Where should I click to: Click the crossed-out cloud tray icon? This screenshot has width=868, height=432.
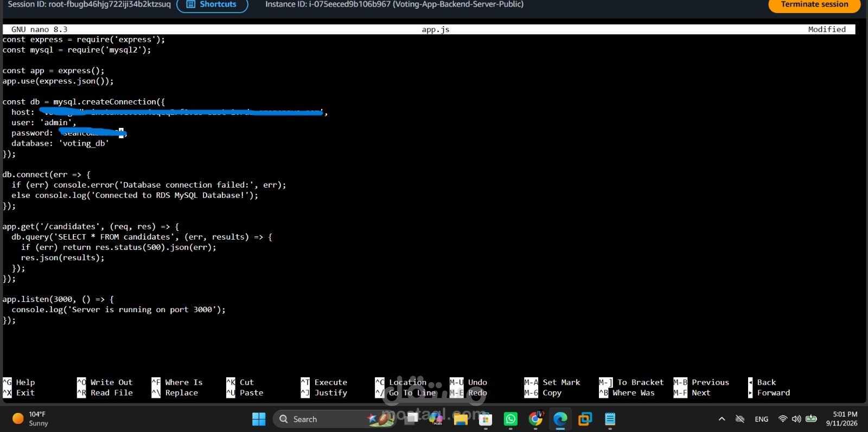pyautogui.click(x=740, y=419)
